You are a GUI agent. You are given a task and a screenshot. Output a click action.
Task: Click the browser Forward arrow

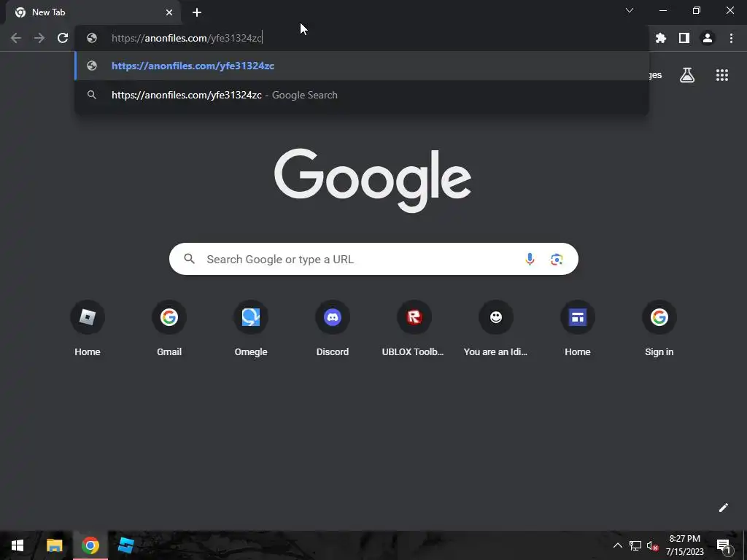click(x=39, y=38)
